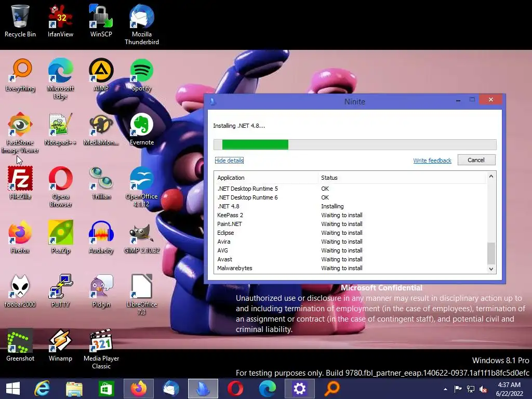The height and width of the screenshot is (399, 532).
Task: Open Microsoft Edge from the taskbar
Action: coord(268,389)
